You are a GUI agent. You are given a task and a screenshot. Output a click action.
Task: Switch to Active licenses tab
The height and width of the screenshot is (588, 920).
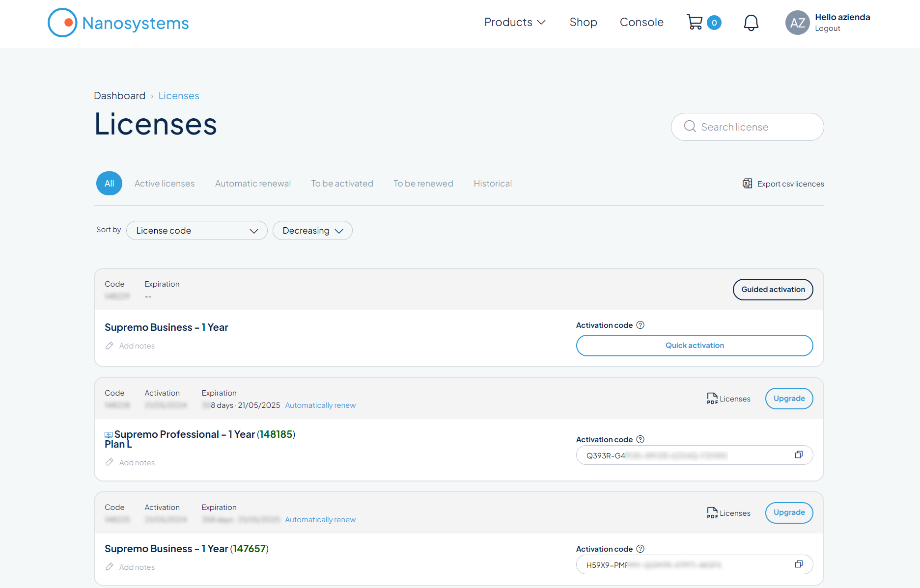tap(165, 184)
